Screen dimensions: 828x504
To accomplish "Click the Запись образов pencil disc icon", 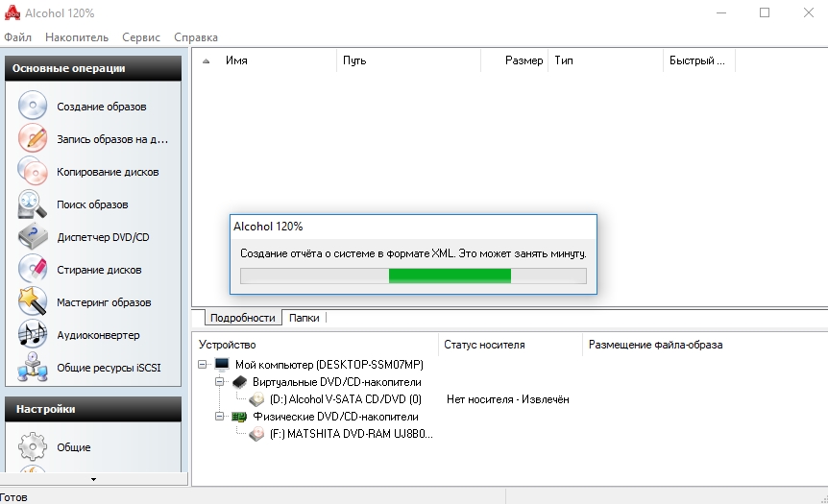I will pyautogui.click(x=33, y=138).
